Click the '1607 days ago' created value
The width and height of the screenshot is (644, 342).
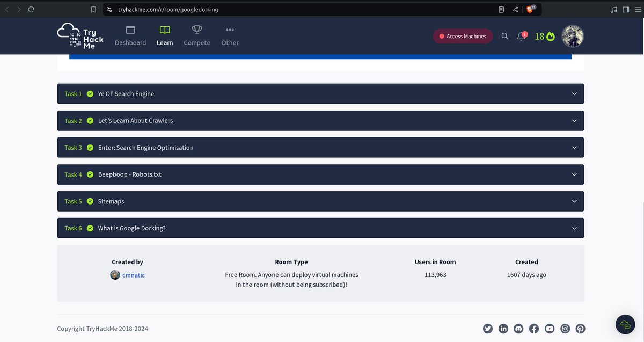(526, 275)
